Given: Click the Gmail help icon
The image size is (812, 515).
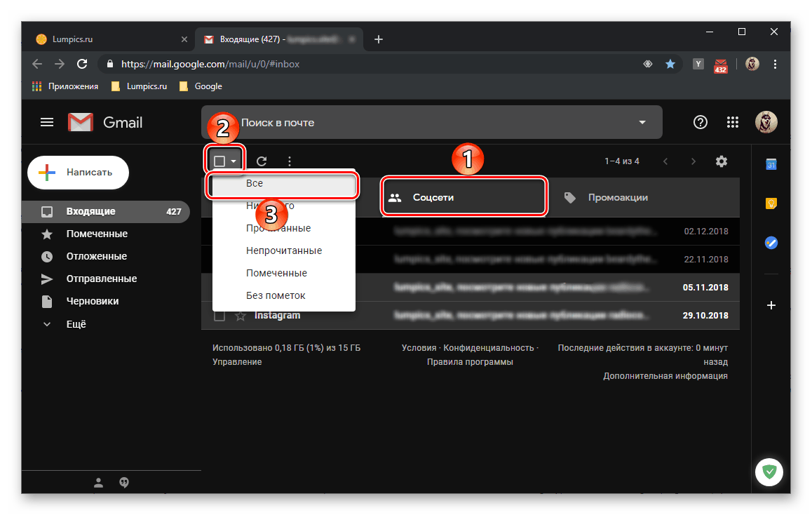Looking at the screenshot, I should coord(700,121).
